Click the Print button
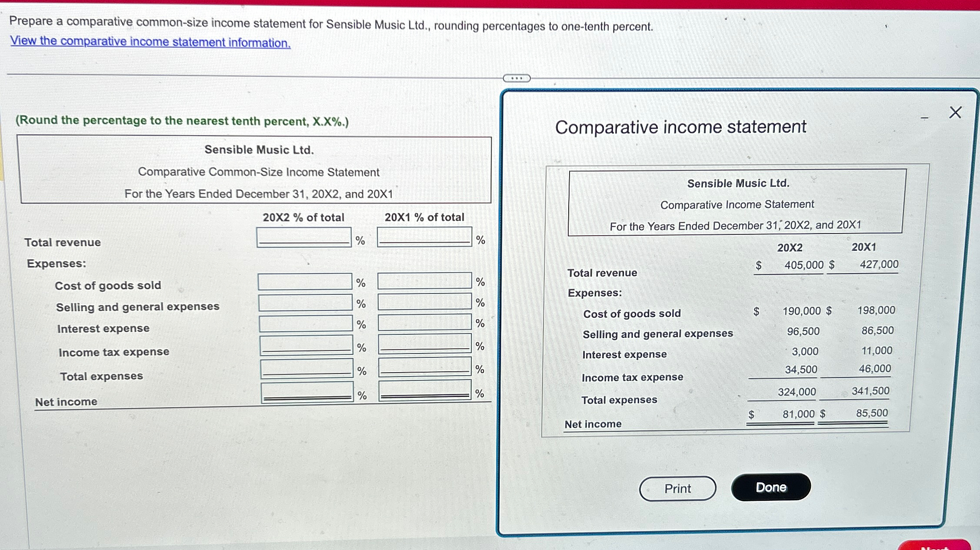Screen dimensions: 980x550 click(x=677, y=488)
